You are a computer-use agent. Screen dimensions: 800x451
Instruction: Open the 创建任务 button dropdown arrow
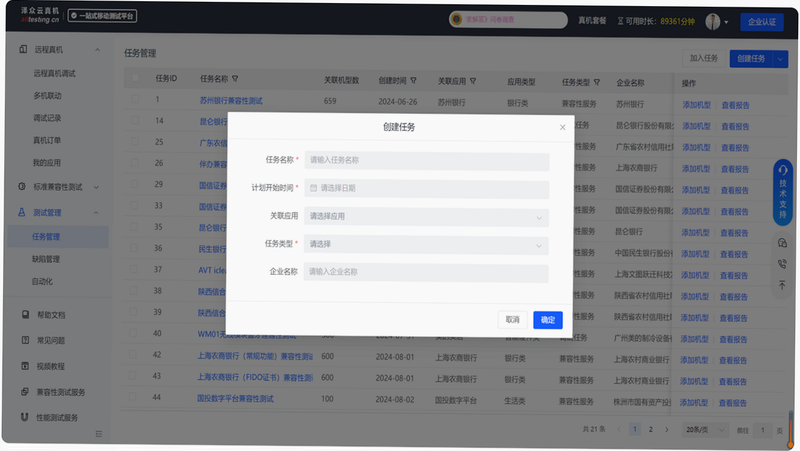click(x=780, y=59)
